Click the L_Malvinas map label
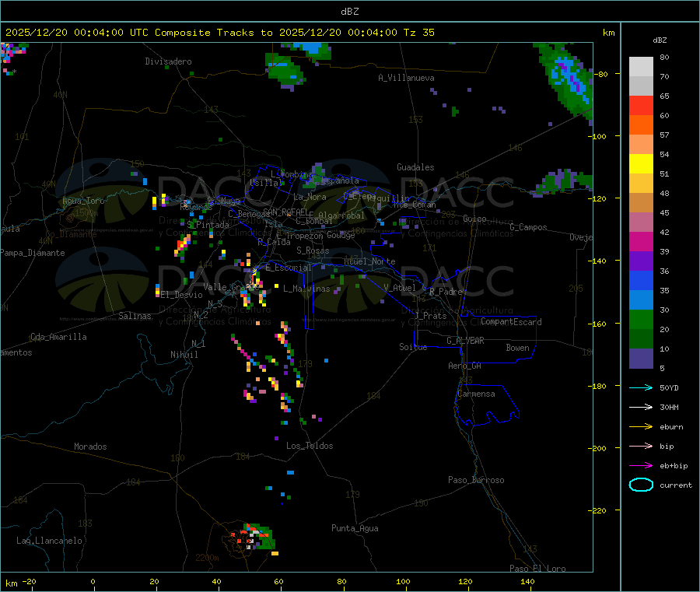 pos(306,289)
